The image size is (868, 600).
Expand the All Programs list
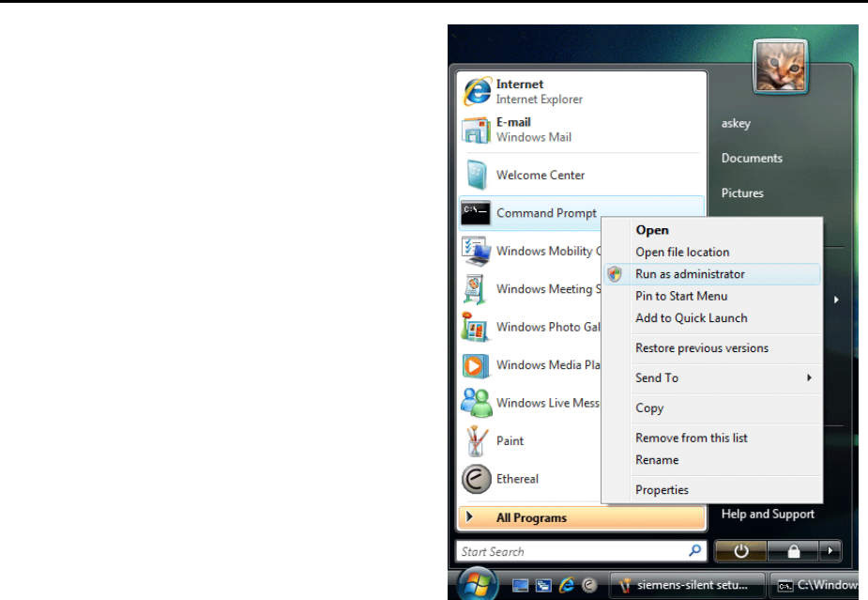(x=530, y=517)
